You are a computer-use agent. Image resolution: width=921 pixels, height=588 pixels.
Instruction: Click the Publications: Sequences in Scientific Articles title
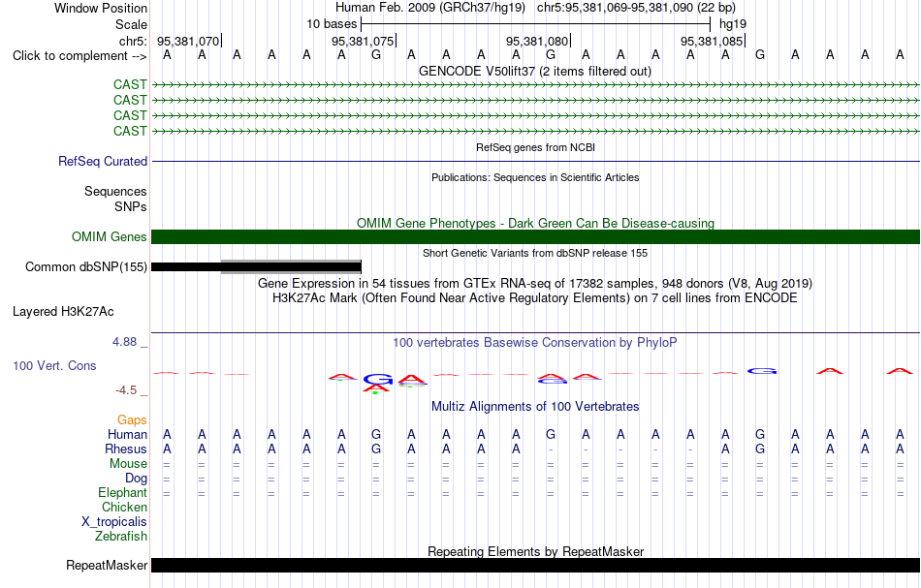coord(535,178)
